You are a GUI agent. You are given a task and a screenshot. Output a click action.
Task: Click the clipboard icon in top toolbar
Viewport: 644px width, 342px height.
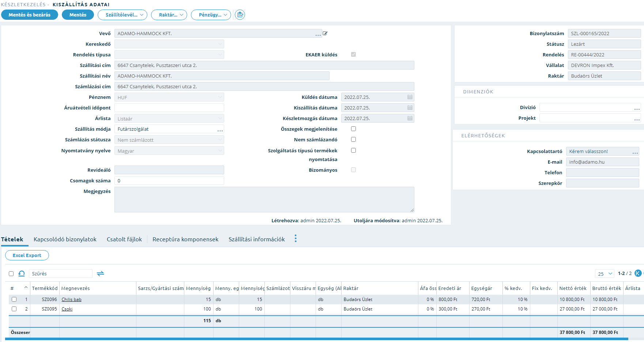(x=240, y=15)
